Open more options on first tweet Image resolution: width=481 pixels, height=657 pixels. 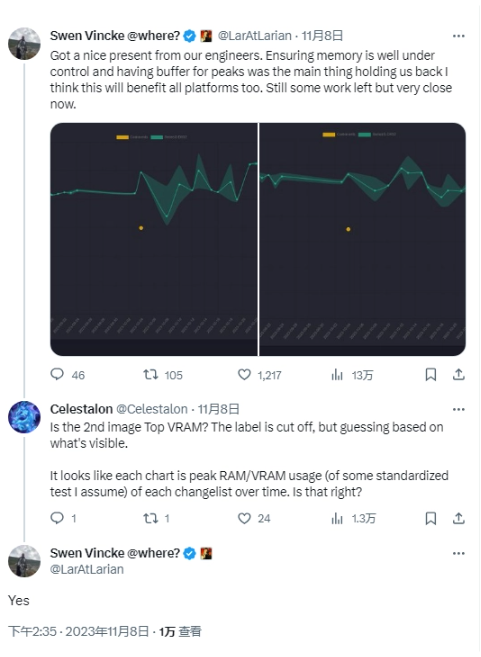click(x=459, y=36)
